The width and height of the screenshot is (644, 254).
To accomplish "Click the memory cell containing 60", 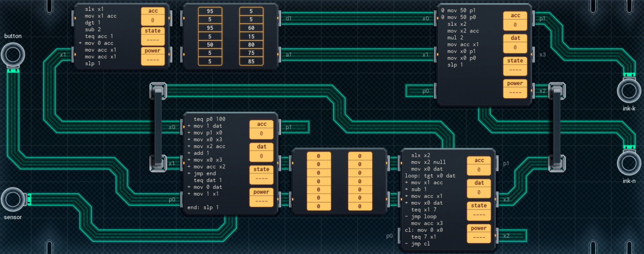I will coord(251,28).
